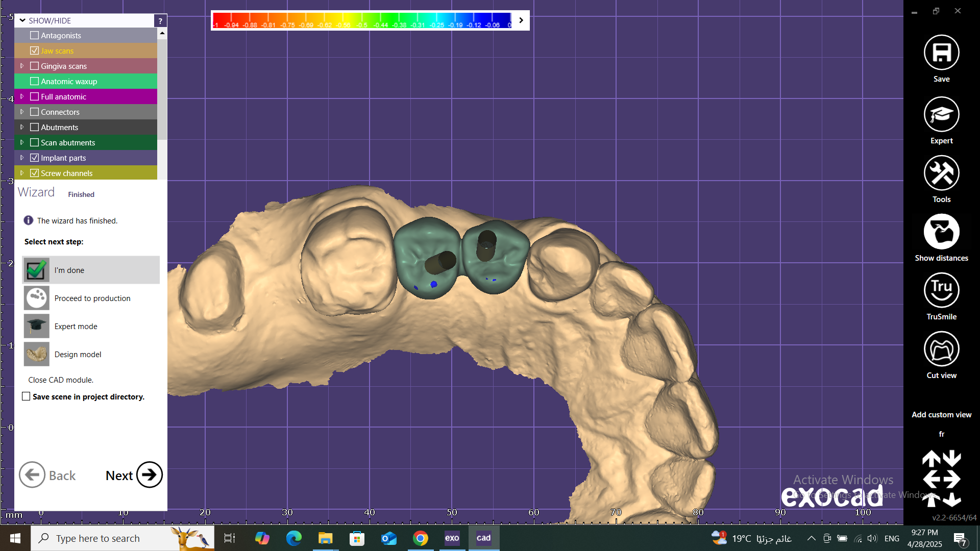Viewport: 980px width, 551px height.
Task: Uncheck the Jaw scans checkbox
Action: (35, 51)
